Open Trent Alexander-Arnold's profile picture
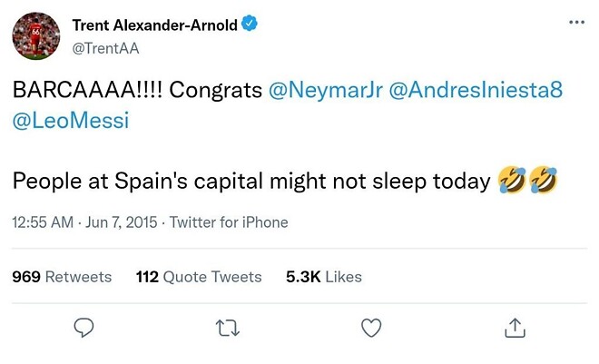 (x=35, y=36)
